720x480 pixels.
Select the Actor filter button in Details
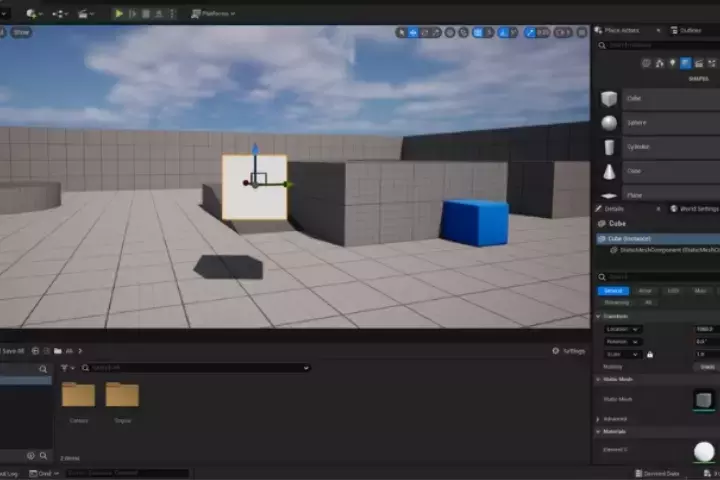[645, 291]
